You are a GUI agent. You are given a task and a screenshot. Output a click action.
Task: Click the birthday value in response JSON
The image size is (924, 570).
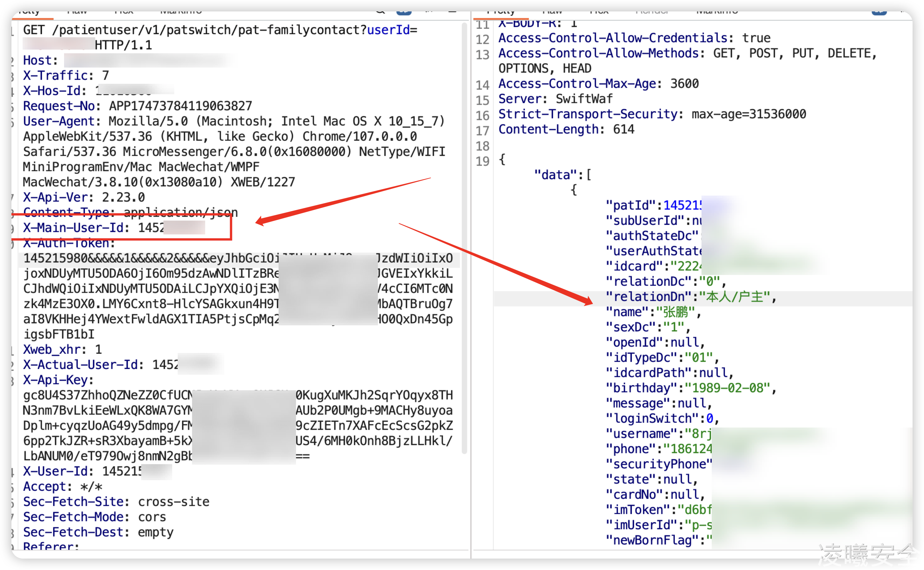[x=727, y=388]
